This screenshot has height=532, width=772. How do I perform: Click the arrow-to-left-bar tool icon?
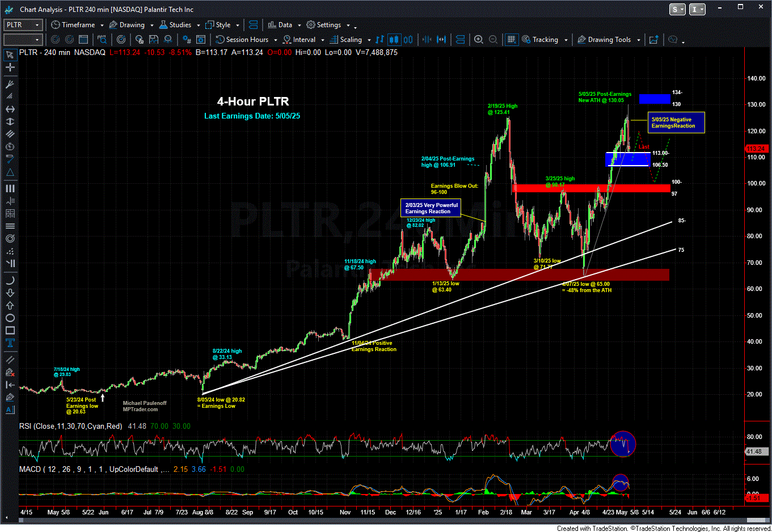(10, 385)
